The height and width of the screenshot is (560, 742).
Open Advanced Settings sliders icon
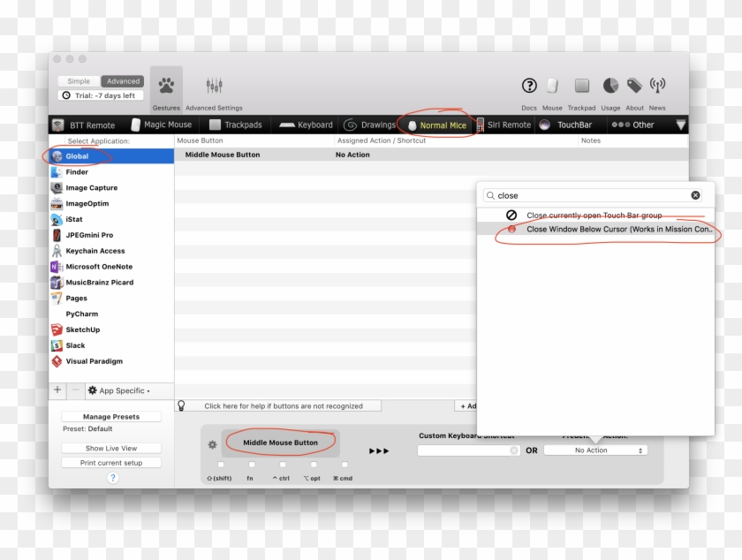coord(213,87)
